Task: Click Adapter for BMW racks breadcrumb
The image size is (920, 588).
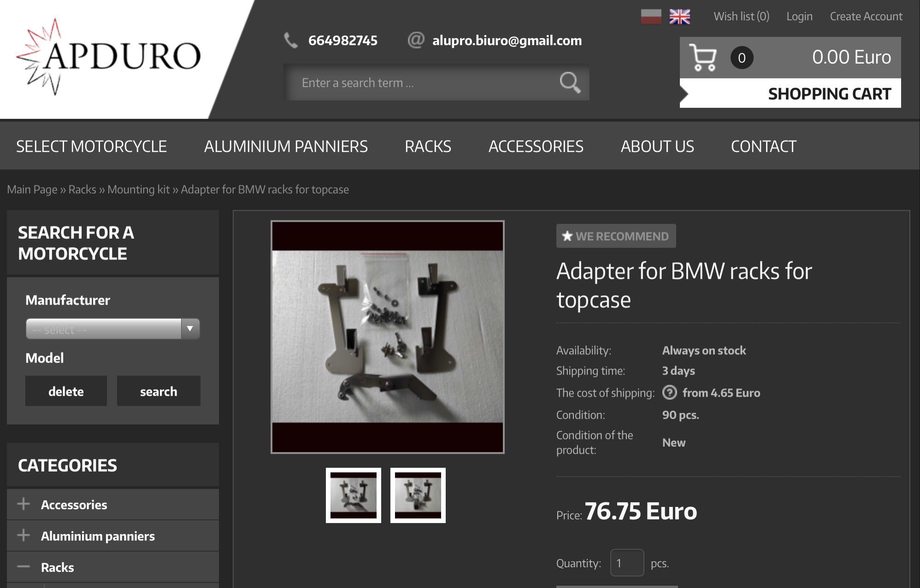Action: click(265, 189)
